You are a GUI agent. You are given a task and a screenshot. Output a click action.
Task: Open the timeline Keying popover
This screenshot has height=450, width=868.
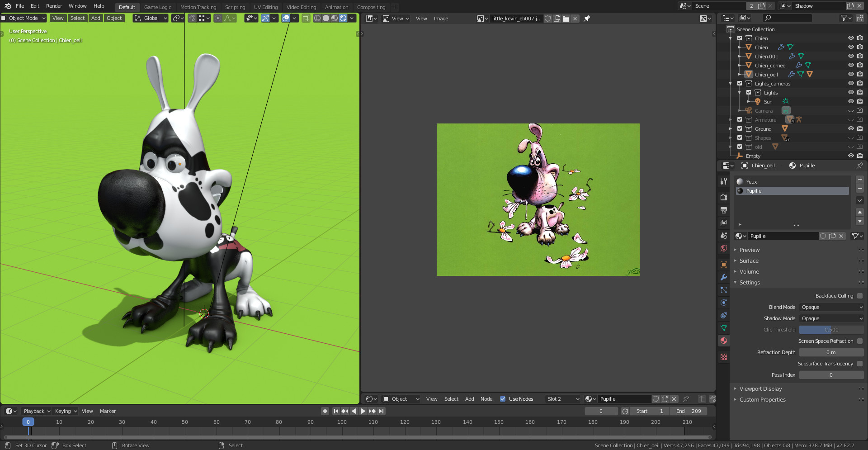pos(66,411)
